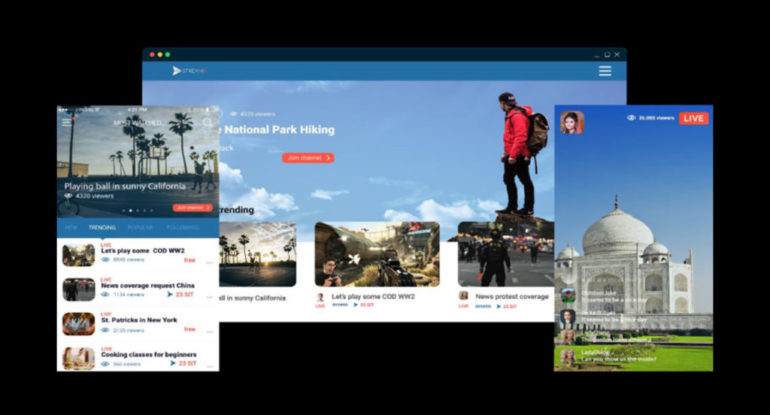
Task: Tap the search icon on mobile banner
Action: click(208, 123)
